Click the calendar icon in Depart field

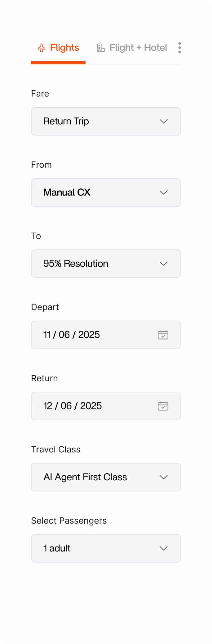tap(163, 335)
